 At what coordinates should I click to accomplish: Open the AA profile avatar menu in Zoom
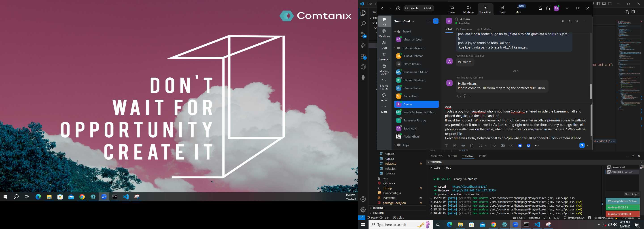point(557,8)
